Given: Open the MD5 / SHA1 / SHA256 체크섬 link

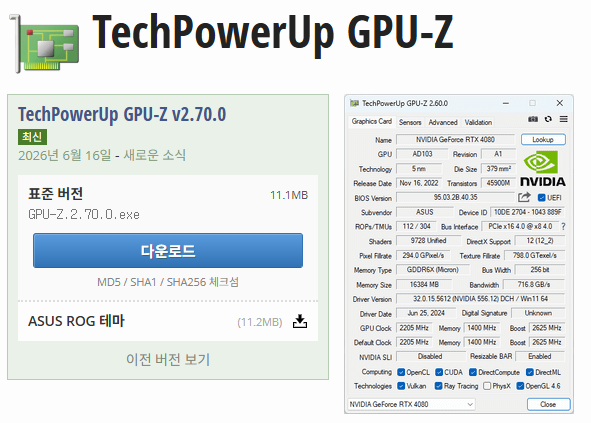Looking at the screenshot, I should coord(168,282).
